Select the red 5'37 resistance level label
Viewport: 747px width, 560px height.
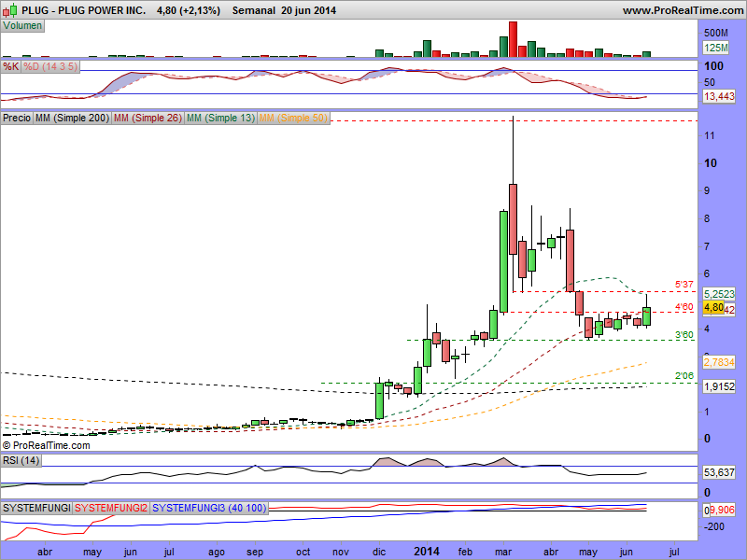[x=684, y=285]
